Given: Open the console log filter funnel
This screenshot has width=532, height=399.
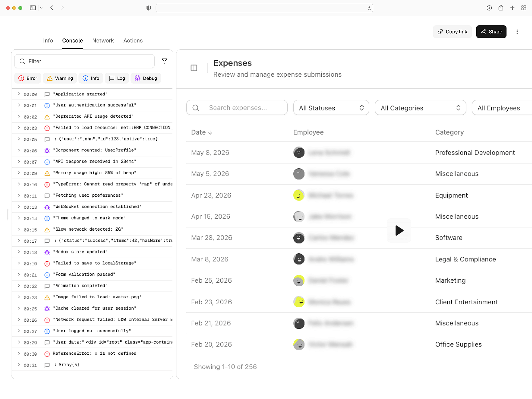Looking at the screenshot, I should click(x=165, y=61).
